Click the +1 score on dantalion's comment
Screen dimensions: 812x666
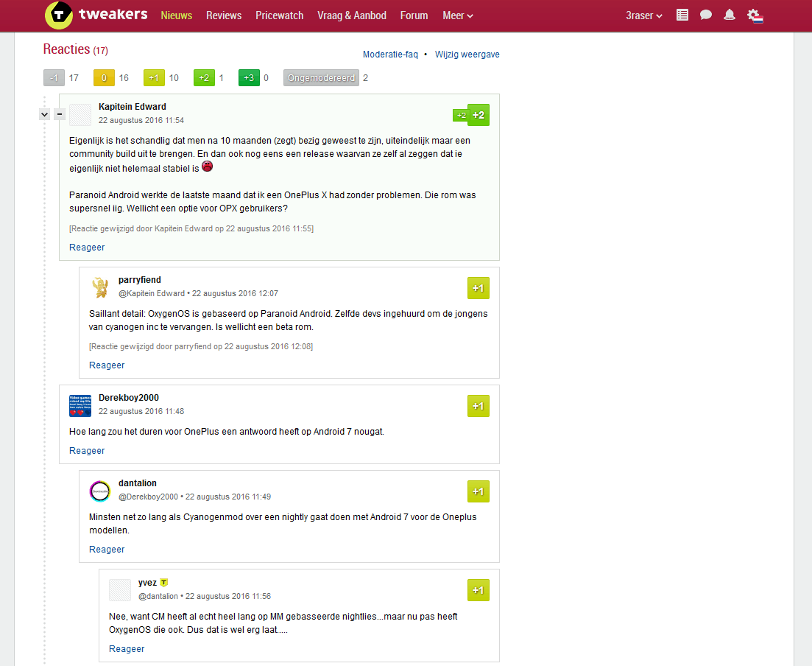479,491
